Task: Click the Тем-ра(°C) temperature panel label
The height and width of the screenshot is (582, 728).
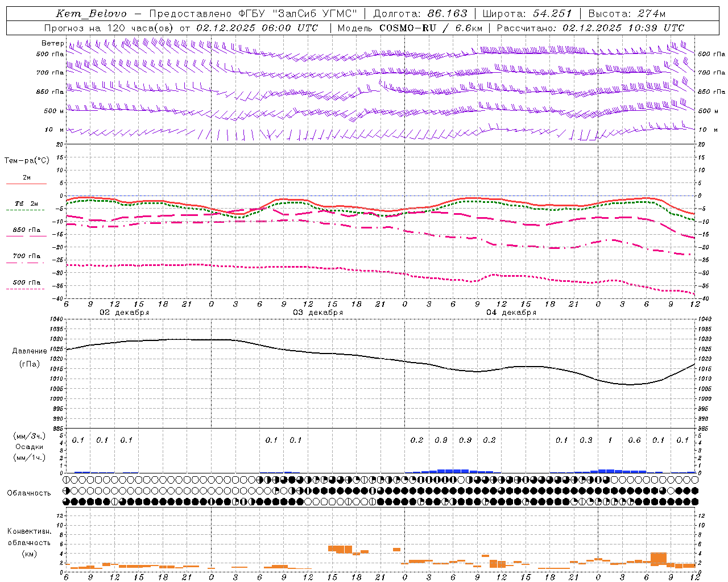Action: pos(27,161)
